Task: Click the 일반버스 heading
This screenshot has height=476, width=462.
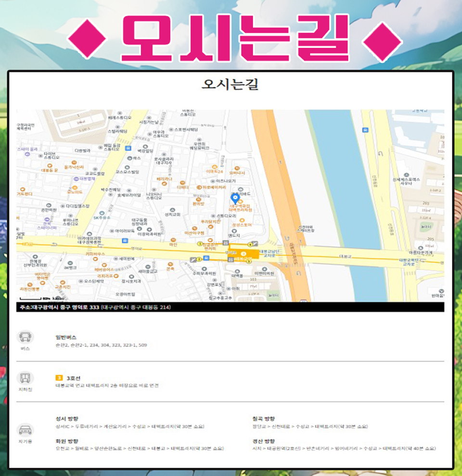Action: (66, 337)
